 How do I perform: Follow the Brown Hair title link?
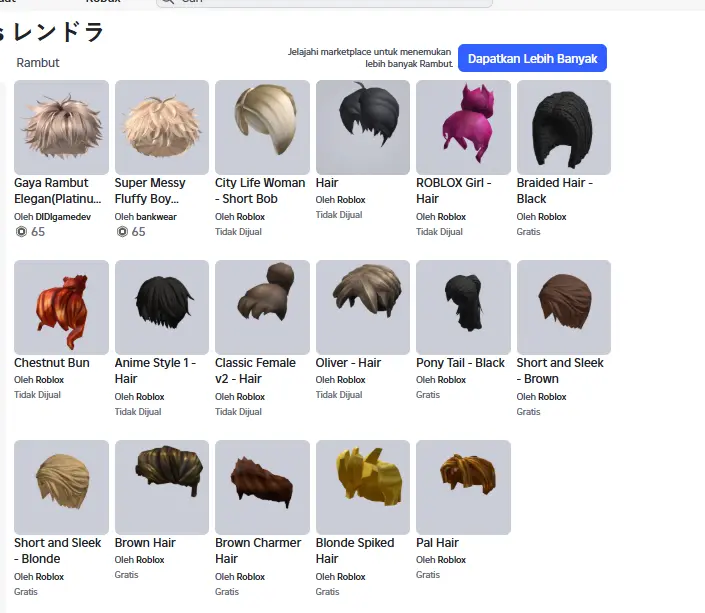(145, 542)
